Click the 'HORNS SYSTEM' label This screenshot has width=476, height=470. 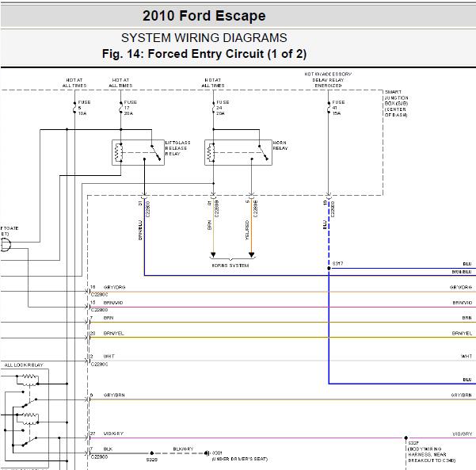[230, 266]
